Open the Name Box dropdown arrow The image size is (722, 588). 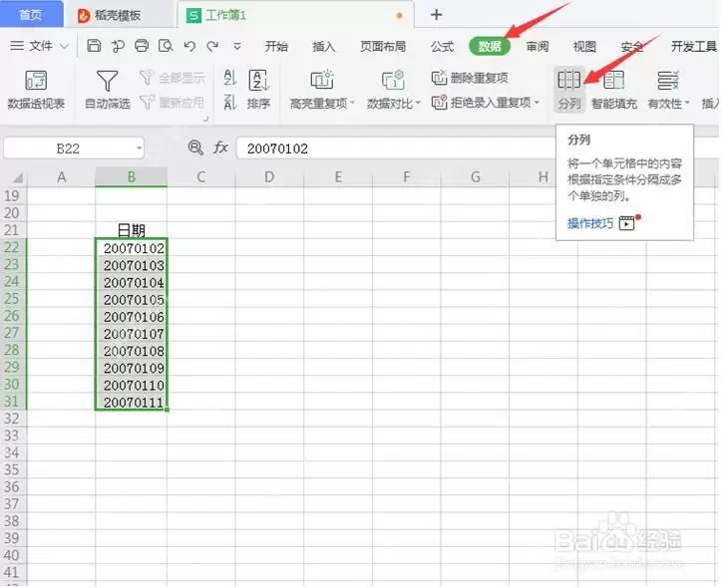139,148
